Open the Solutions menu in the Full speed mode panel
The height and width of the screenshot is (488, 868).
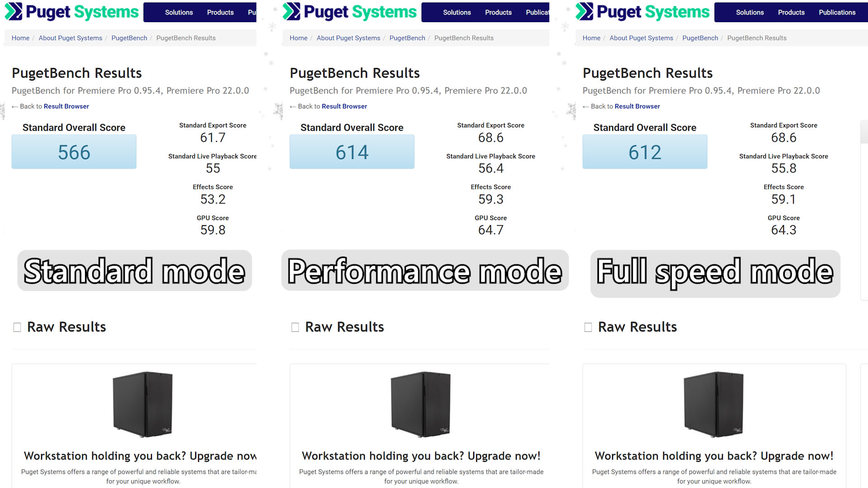pos(750,12)
